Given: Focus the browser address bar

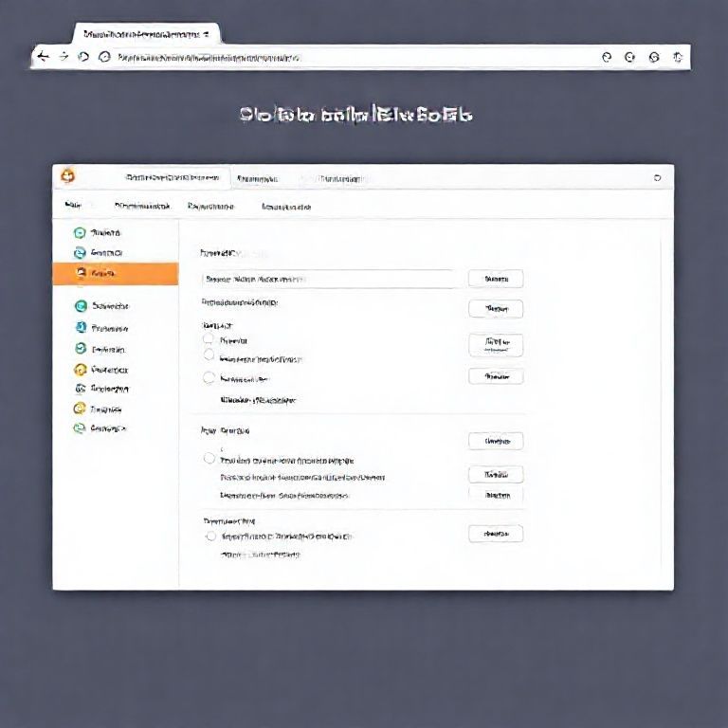Looking at the screenshot, I should 341,57.
